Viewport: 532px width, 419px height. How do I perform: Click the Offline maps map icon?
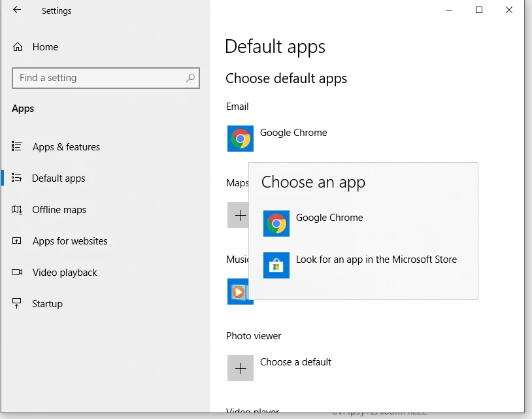pos(16,210)
